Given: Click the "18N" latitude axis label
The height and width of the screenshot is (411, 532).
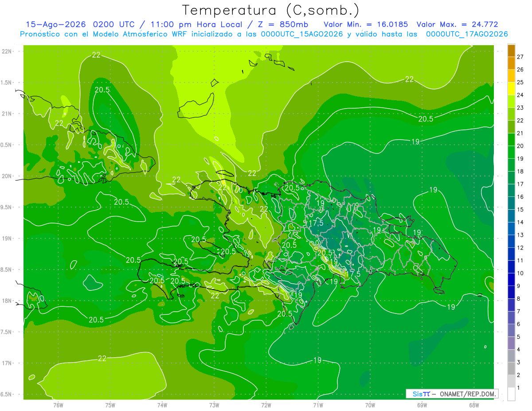Looking at the screenshot, I should click(7, 301).
